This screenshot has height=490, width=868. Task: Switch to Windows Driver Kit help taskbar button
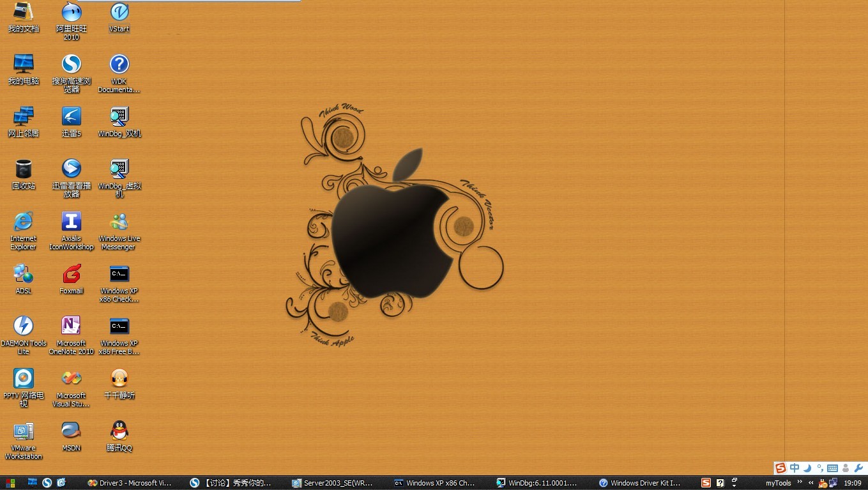pyautogui.click(x=640, y=483)
